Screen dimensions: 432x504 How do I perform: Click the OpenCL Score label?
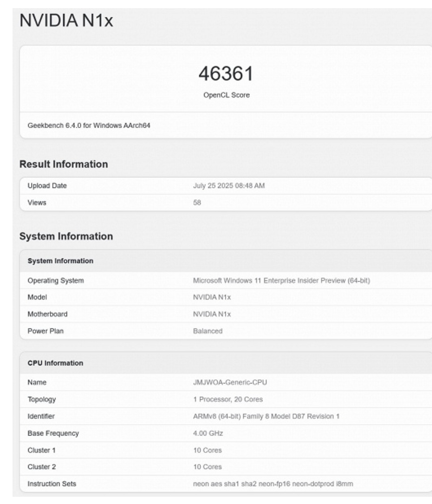click(x=226, y=95)
